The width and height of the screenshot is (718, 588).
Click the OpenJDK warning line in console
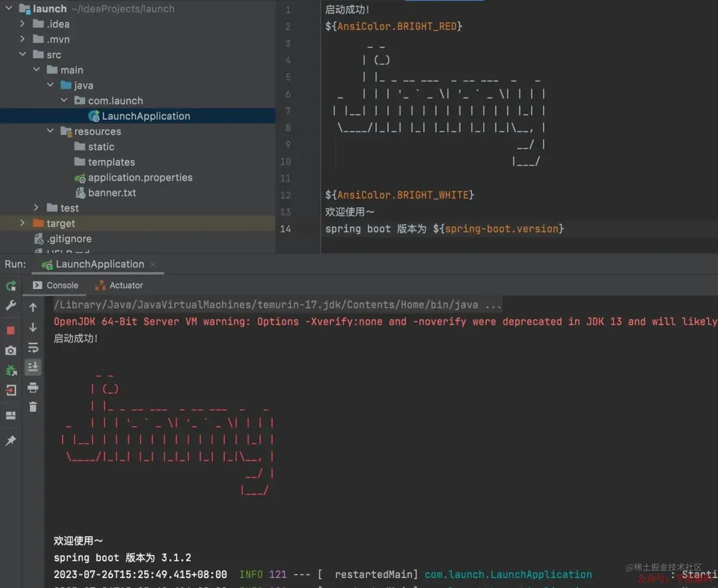386,322
